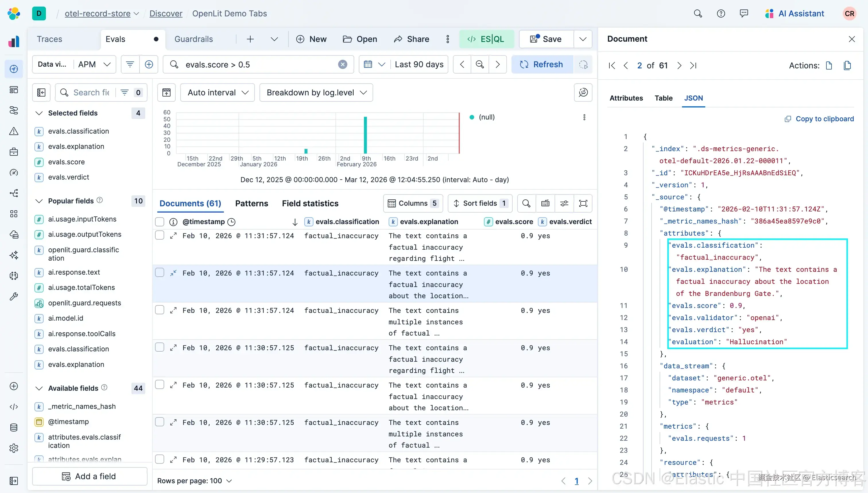
Task: Expand the Auto interval dropdown
Action: pos(218,93)
